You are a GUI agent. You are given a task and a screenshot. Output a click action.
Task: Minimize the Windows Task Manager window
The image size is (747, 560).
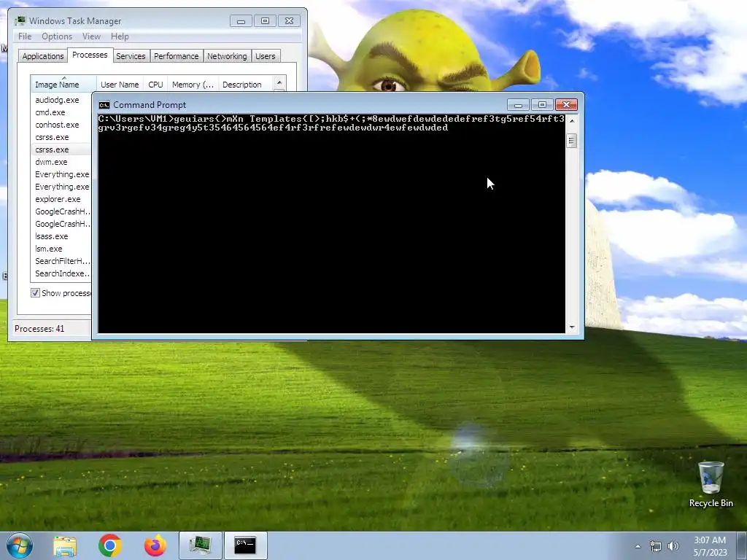241,21
